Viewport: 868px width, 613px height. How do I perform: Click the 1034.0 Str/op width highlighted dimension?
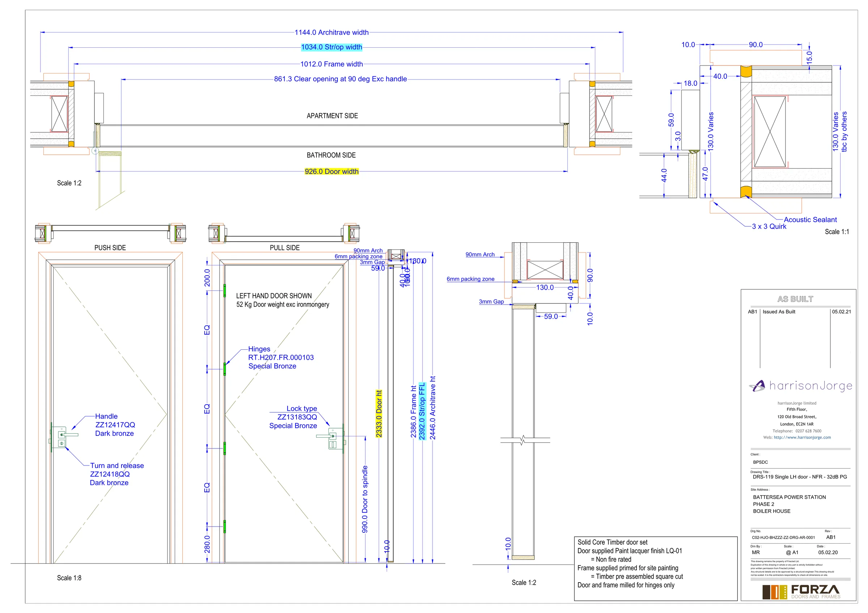click(332, 47)
